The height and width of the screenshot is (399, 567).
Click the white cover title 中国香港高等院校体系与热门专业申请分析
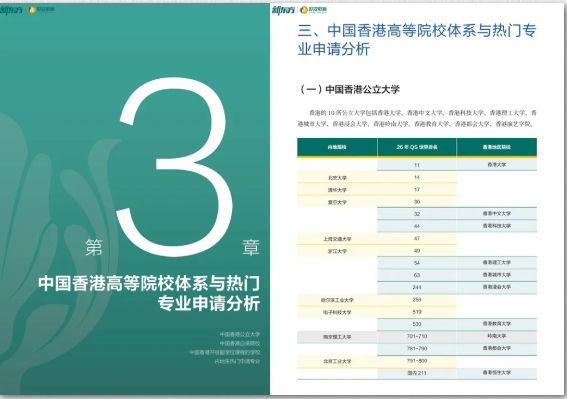click(149, 293)
